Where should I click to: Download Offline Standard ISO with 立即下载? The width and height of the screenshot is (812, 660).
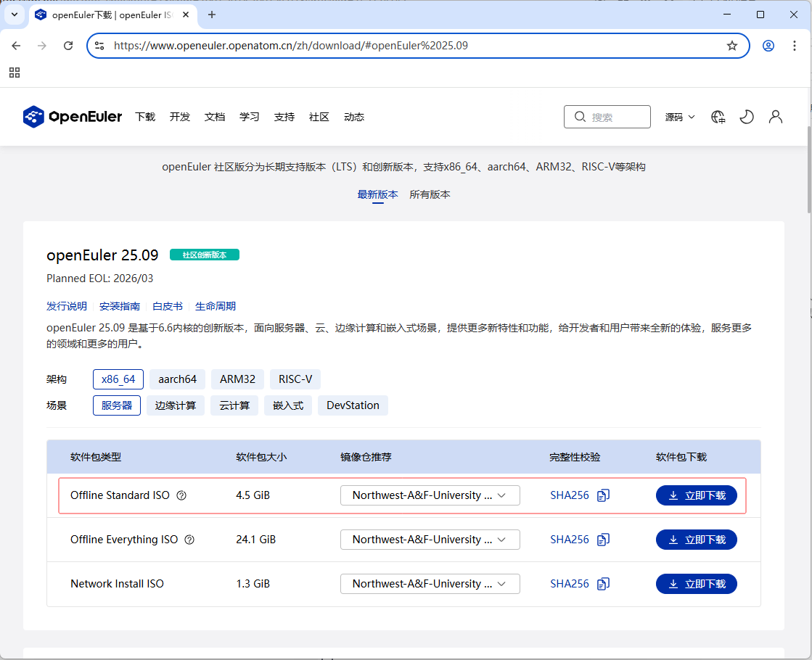coord(696,495)
